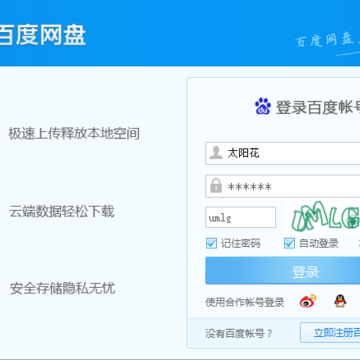This screenshot has height=360, width=360.
Task: Click the captcha image to refresh it
Action: coord(322,217)
